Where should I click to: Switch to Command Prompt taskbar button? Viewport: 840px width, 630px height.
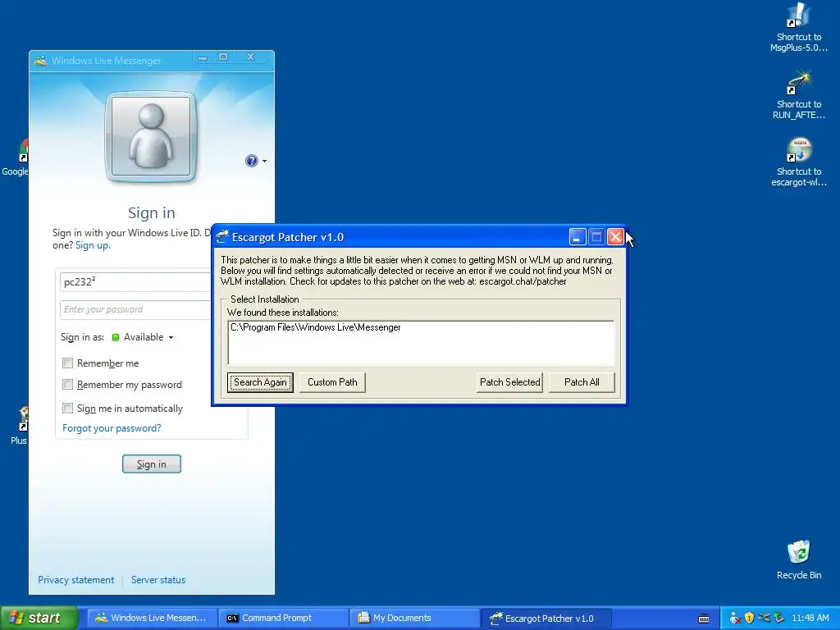click(284, 619)
